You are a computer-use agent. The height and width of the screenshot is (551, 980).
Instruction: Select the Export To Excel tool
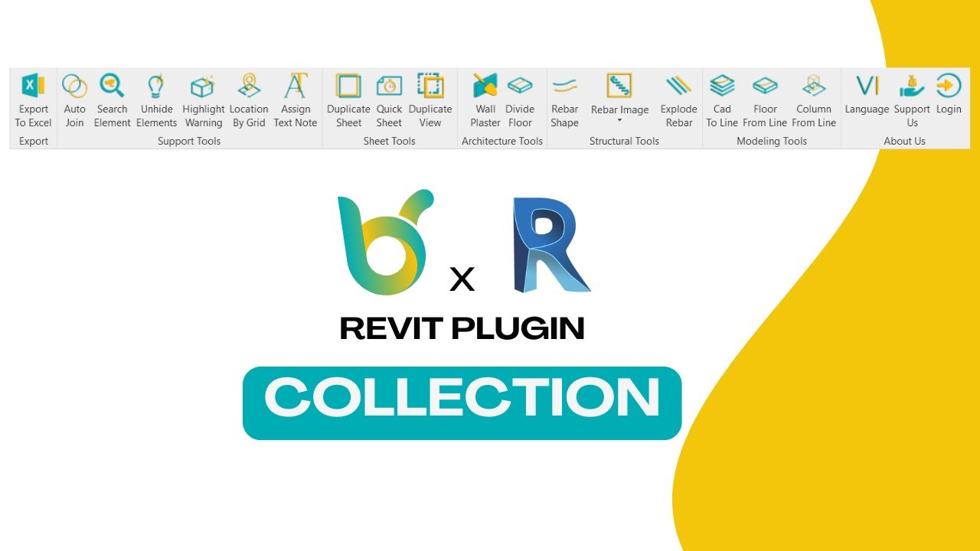click(x=32, y=99)
